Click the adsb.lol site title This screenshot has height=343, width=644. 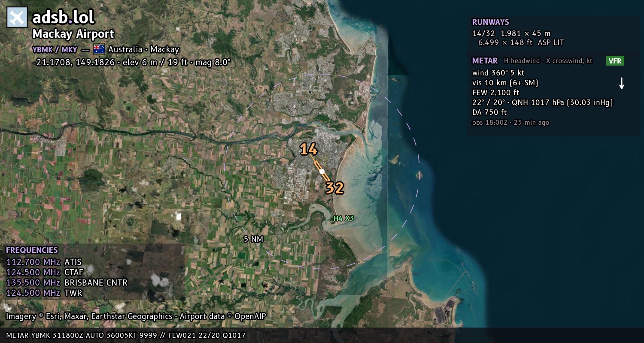63,18
